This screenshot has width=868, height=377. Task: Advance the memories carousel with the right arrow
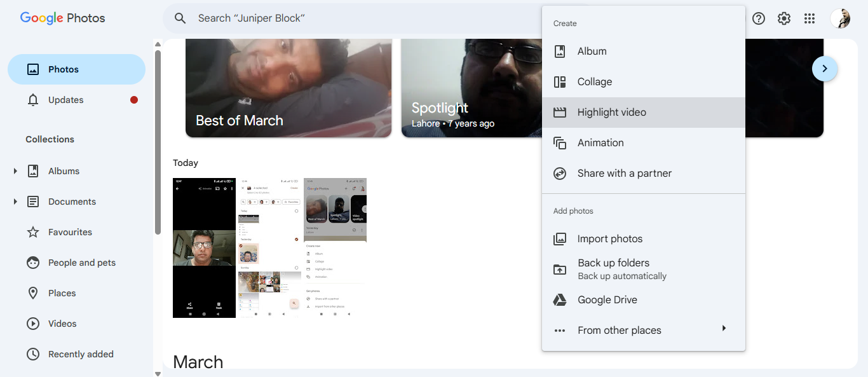824,68
